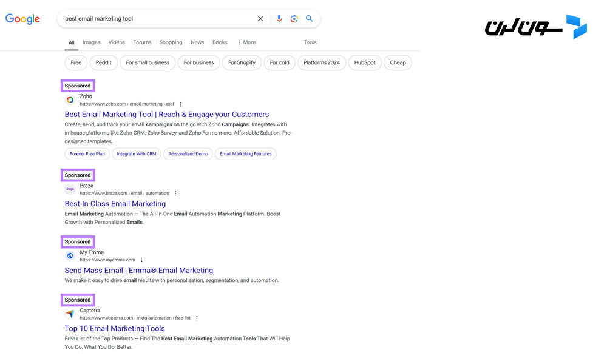The image size is (607, 364).
Task: Click the Braze favicon
Action: pos(70,189)
